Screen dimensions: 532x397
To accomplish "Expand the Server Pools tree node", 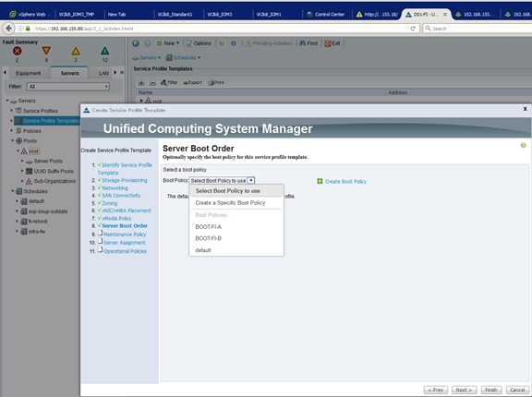I will coord(22,161).
